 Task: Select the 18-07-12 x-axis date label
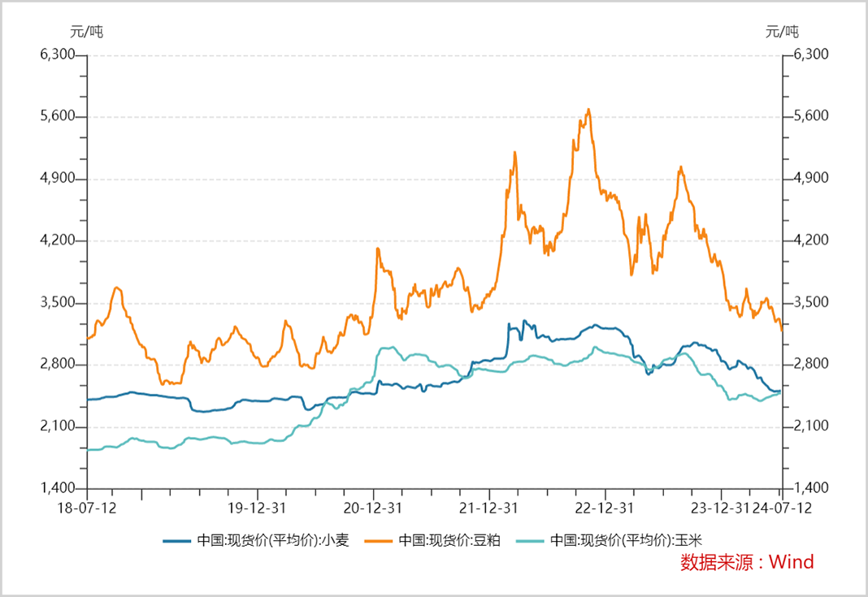pos(87,508)
